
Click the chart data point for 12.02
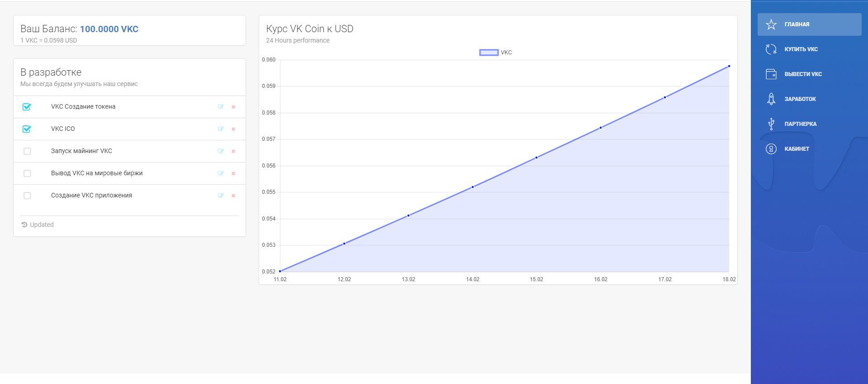[x=344, y=244]
